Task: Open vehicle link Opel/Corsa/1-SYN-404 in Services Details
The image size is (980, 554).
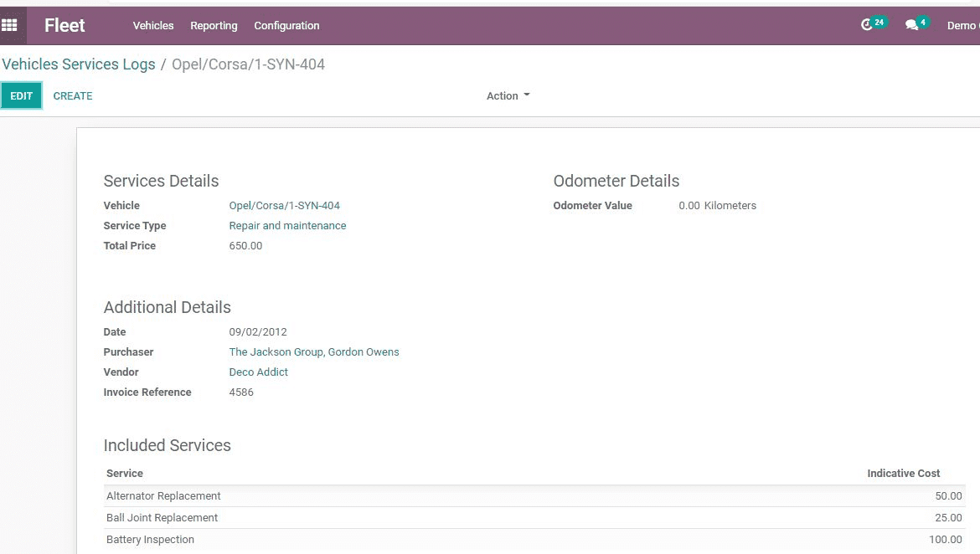Action: click(x=285, y=206)
